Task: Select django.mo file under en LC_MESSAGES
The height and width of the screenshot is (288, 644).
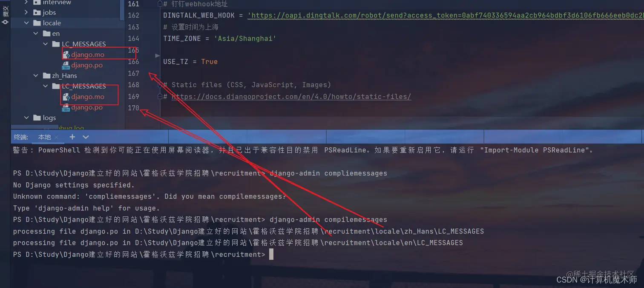Action: [87, 55]
